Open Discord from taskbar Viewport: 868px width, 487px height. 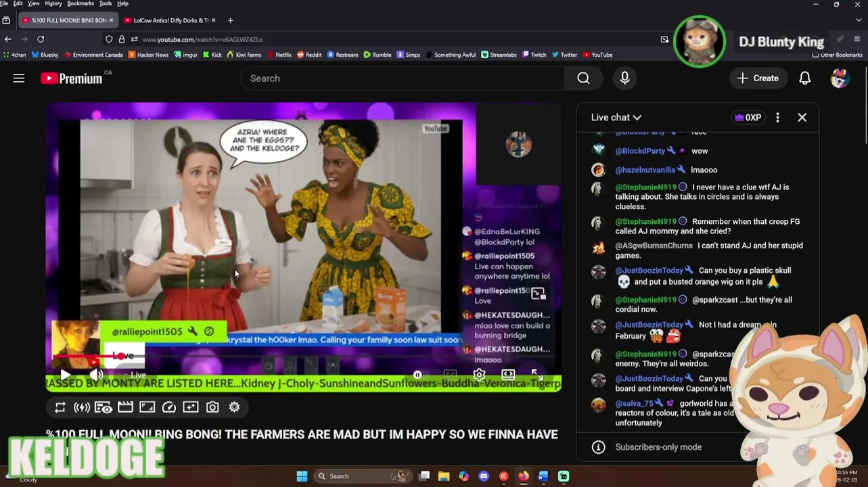point(484,476)
